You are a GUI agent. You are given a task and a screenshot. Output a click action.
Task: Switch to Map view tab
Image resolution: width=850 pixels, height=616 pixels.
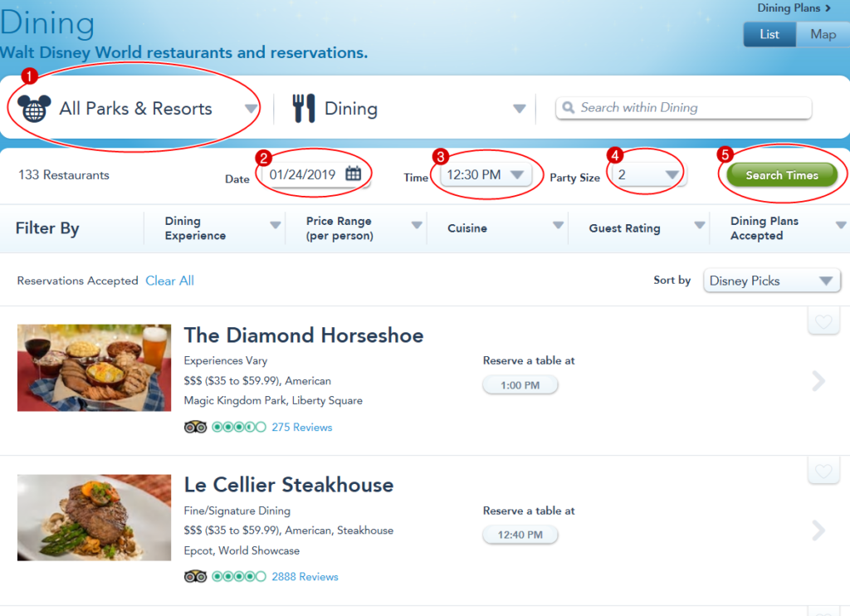click(x=823, y=34)
